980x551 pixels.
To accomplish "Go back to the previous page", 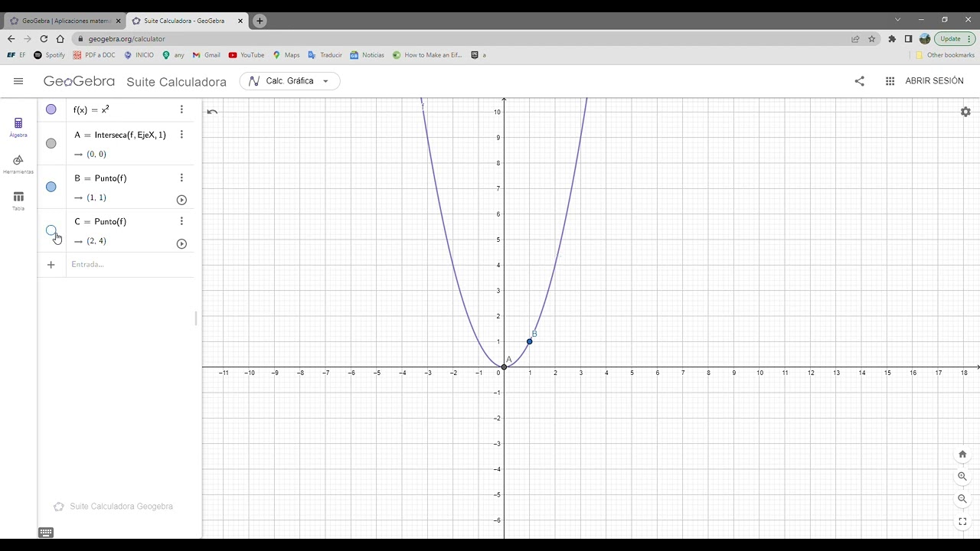I will point(11,39).
